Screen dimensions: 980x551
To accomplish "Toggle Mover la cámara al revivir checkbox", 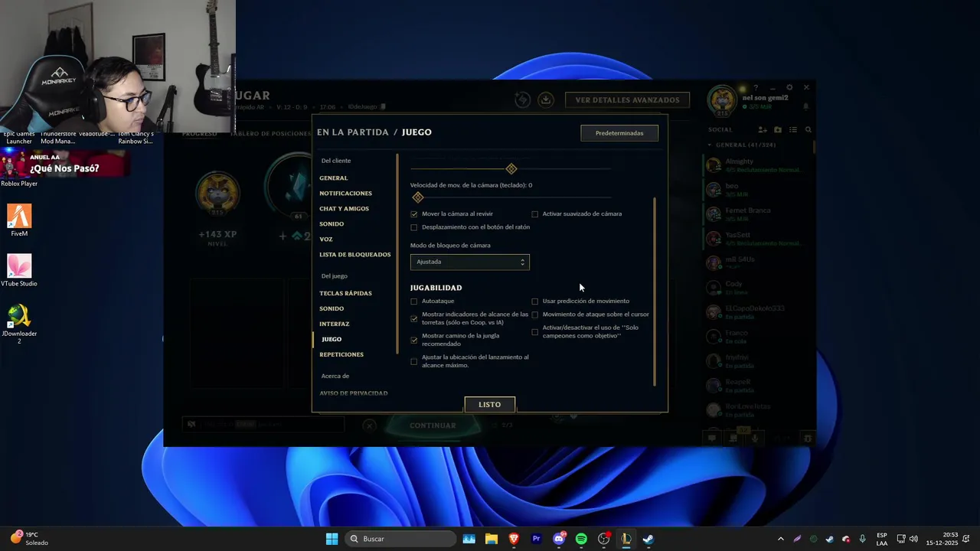I will click(414, 214).
